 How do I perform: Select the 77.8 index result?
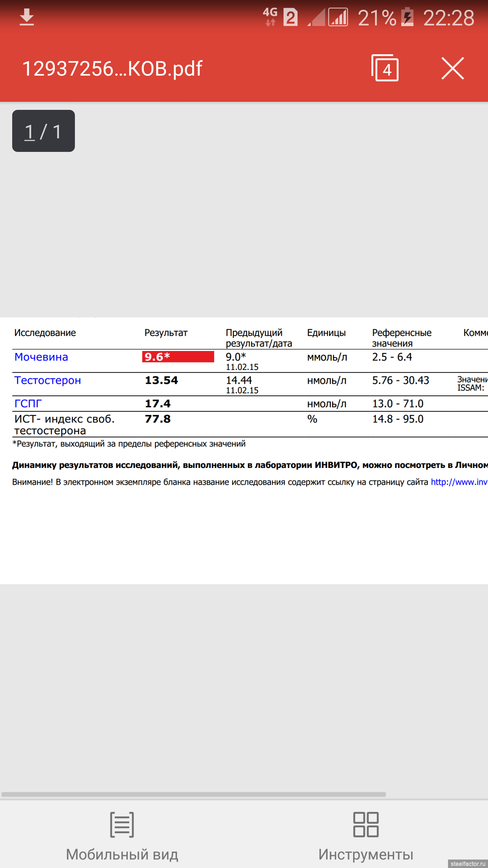click(x=158, y=419)
